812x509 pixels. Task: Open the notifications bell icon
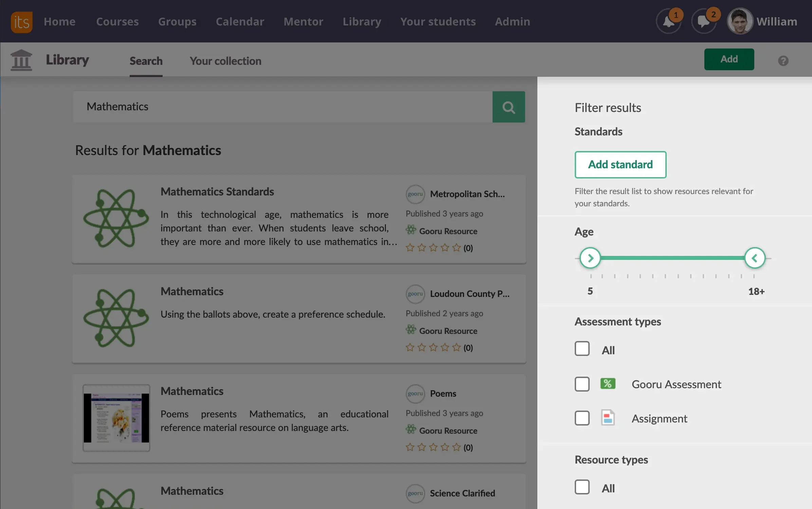point(668,22)
